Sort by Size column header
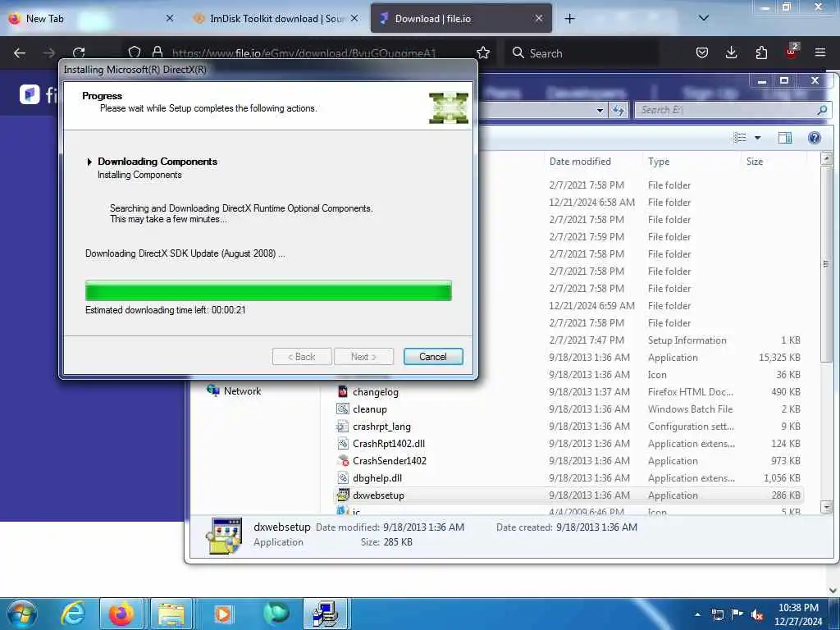840x630 pixels. click(x=774, y=162)
